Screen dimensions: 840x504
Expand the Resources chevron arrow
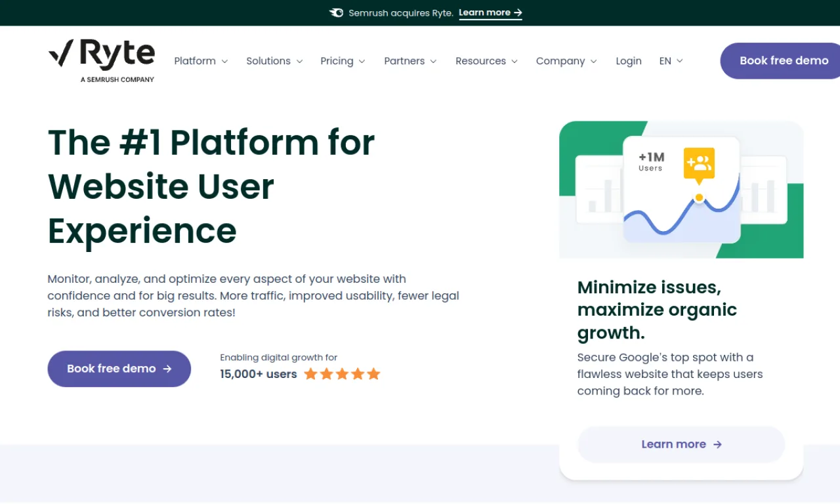514,61
